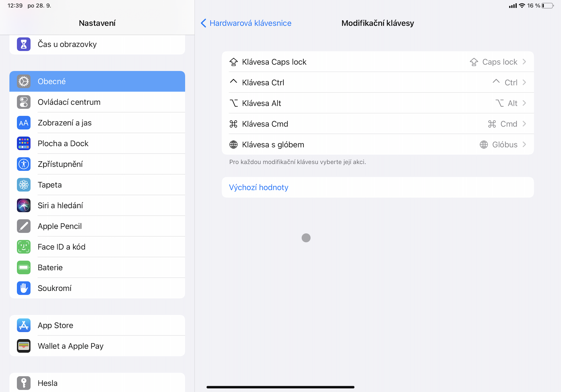Click the Zobrazení a jas AA icon
Image resolution: width=561 pixels, height=392 pixels.
[24, 123]
